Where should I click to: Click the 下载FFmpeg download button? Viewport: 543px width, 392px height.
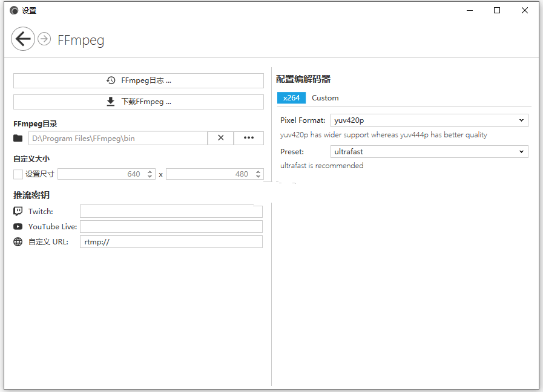[x=139, y=102]
